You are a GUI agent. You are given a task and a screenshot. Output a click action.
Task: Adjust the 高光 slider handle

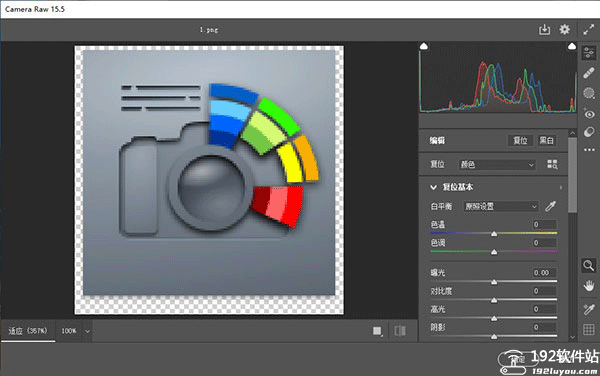(494, 318)
